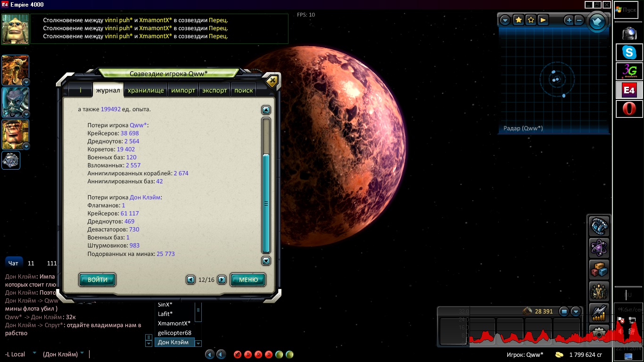644x362 pixels.
Task: Click the square button in resource panel
Action: (x=564, y=312)
